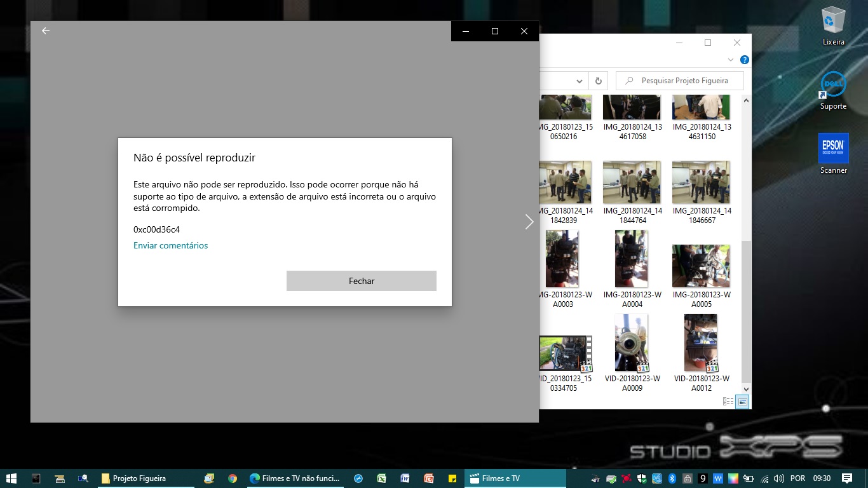
Task: Open volume speaker tray icon
Action: point(779,478)
